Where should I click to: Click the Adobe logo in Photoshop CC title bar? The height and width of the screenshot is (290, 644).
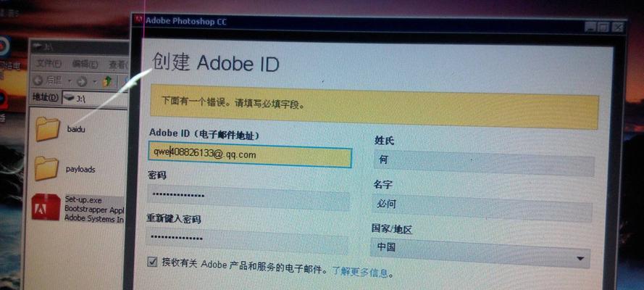(x=139, y=20)
